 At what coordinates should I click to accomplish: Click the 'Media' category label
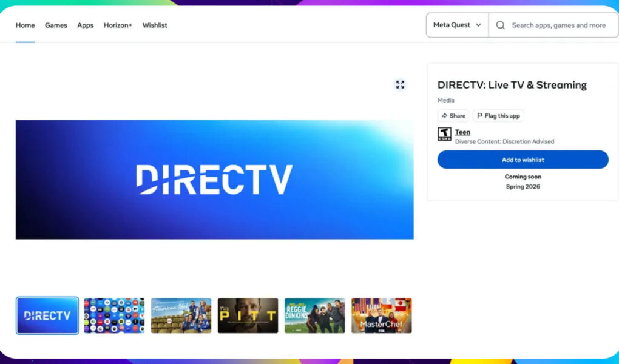(445, 100)
